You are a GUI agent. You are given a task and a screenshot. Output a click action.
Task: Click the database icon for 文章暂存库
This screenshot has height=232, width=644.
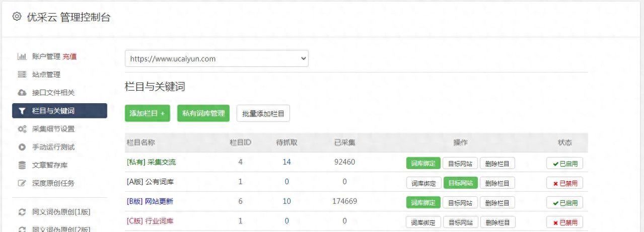(22, 165)
